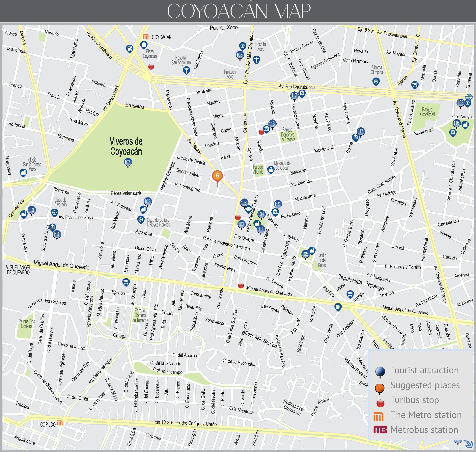The width and height of the screenshot is (476, 452).
Task: Click the Turibus stop near Plaza Coyoacán
Action: (x=151, y=67)
